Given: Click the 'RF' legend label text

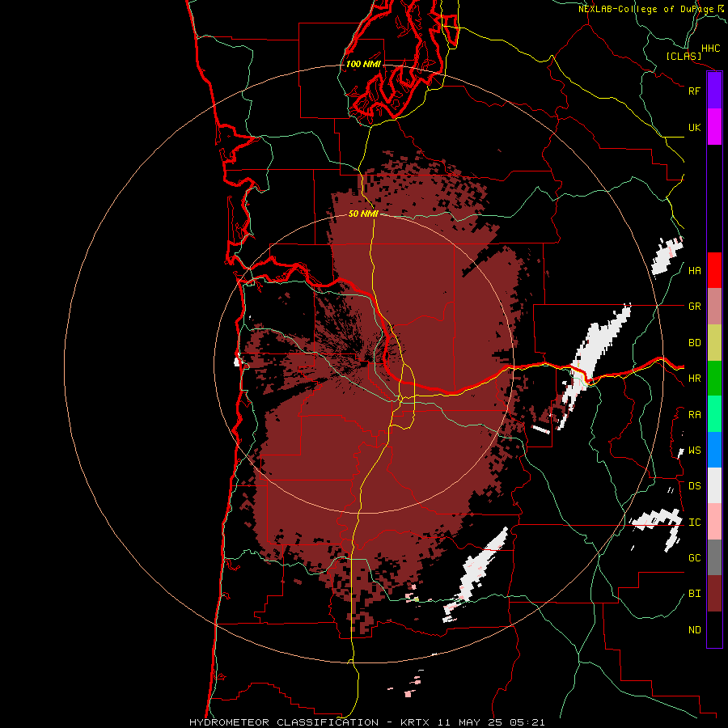Looking at the screenshot, I should coord(694,91).
